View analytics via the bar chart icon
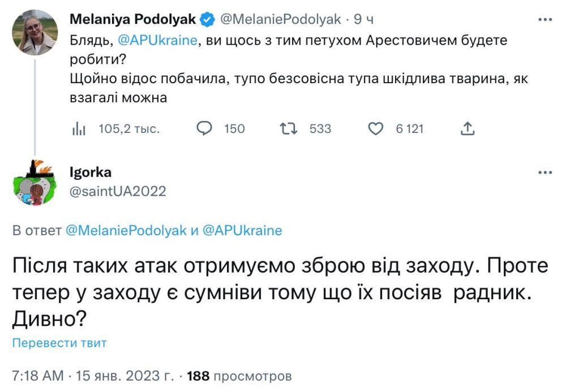The image size is (566, 392). [x=80, y=129]
